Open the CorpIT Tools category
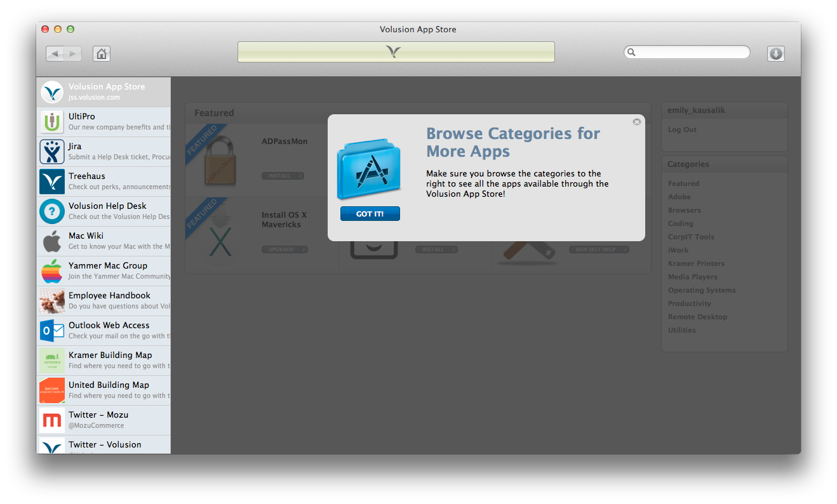 (691, 237)
